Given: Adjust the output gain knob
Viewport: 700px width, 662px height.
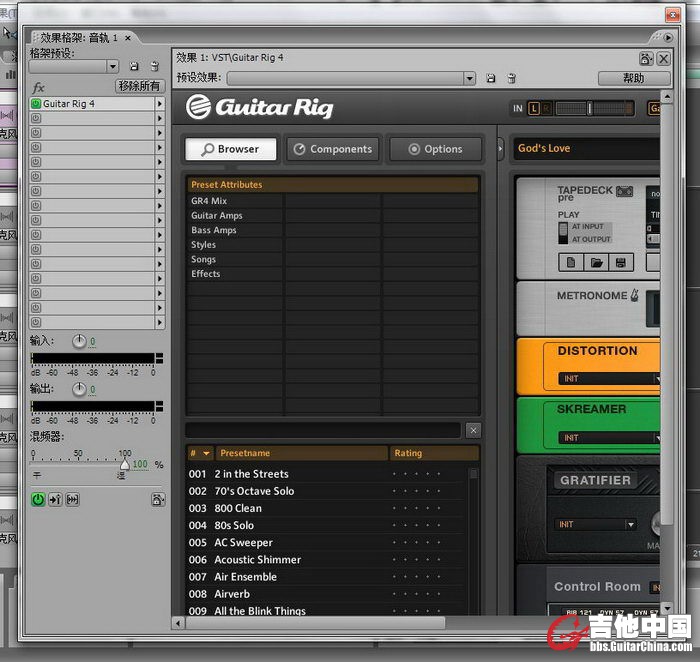Looking at the screenshot, I should tap(79, 389).
